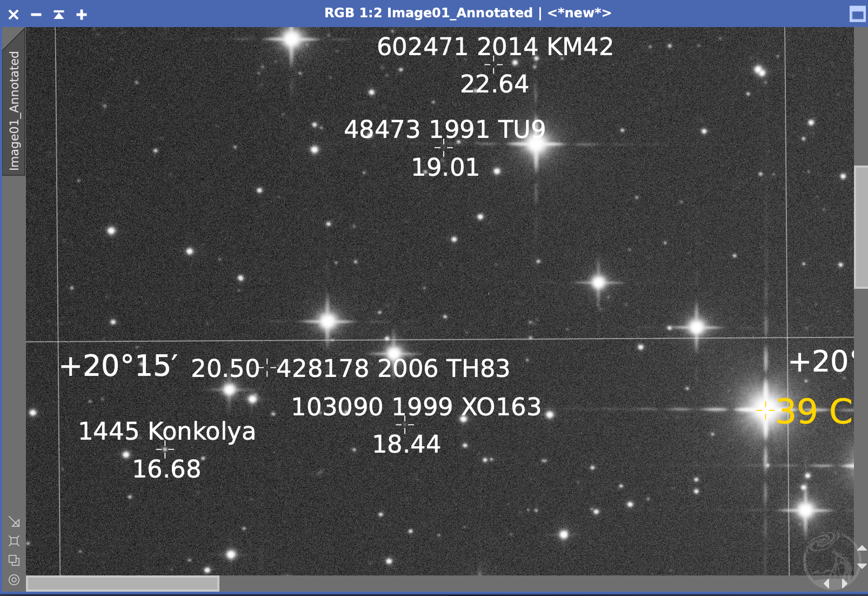Image resolution: width=868 pixels, height=596 pixels.
Task: Click the square icon at title bar's right end
Action: pos(857,15)
